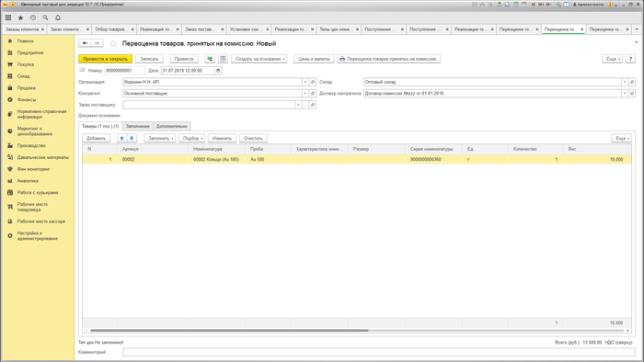Image resolution: width=644 pixels, height=362 pixels.
Task: Open notifications bell icon
Action: click(58, 17)
